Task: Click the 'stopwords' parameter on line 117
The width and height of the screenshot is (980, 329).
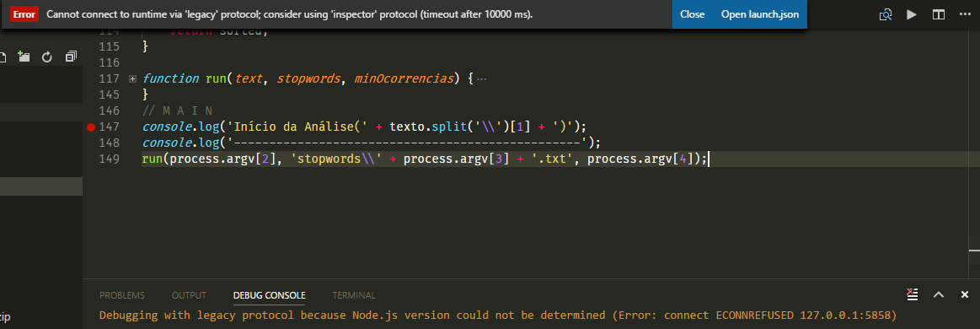Action: tap(308, 78)
